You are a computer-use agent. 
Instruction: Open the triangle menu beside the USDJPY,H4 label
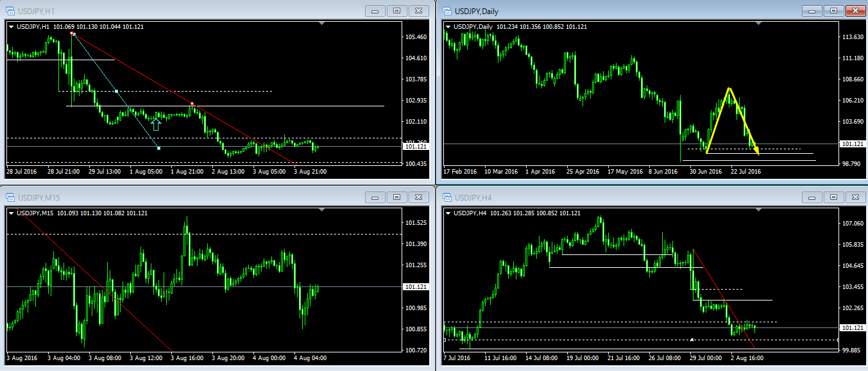coord(448,213)
